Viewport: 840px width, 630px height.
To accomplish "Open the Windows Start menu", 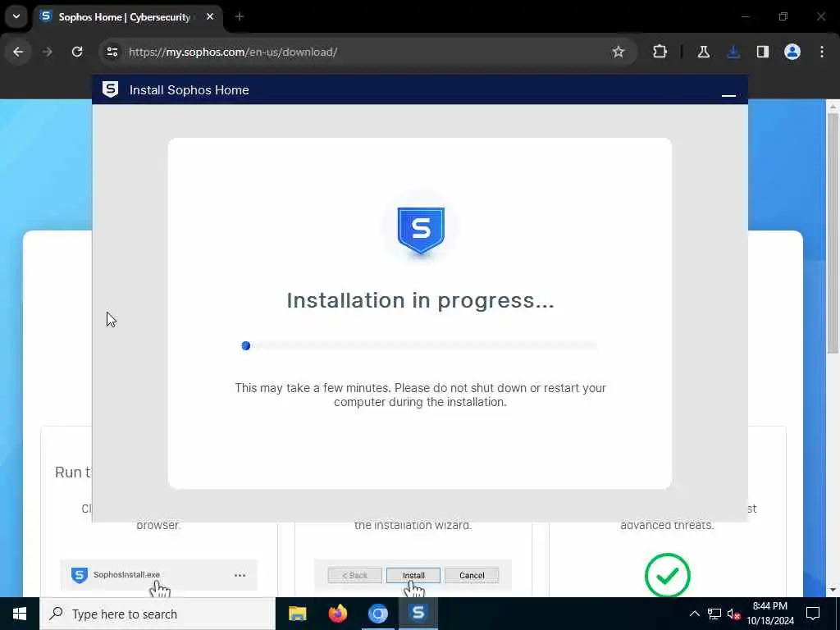I will pos(20,614).
